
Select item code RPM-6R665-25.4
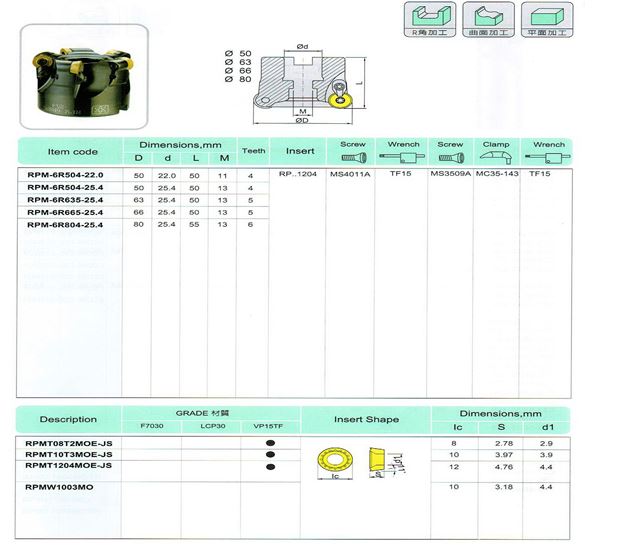65,212
